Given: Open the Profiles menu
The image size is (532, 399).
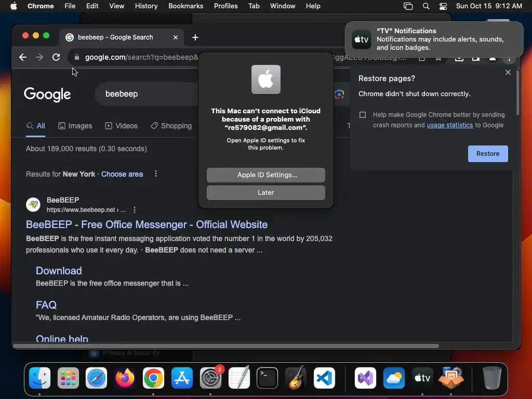Looking at the screenshot, I should [x=225, y=6].
